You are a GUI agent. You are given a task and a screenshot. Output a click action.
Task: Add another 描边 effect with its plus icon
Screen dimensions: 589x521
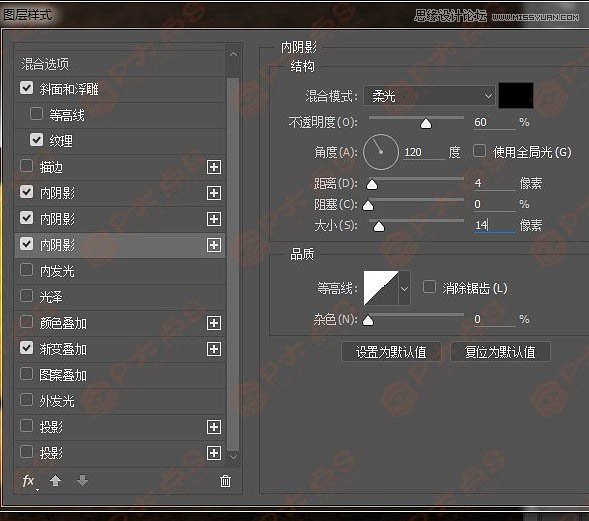[214, 167]
